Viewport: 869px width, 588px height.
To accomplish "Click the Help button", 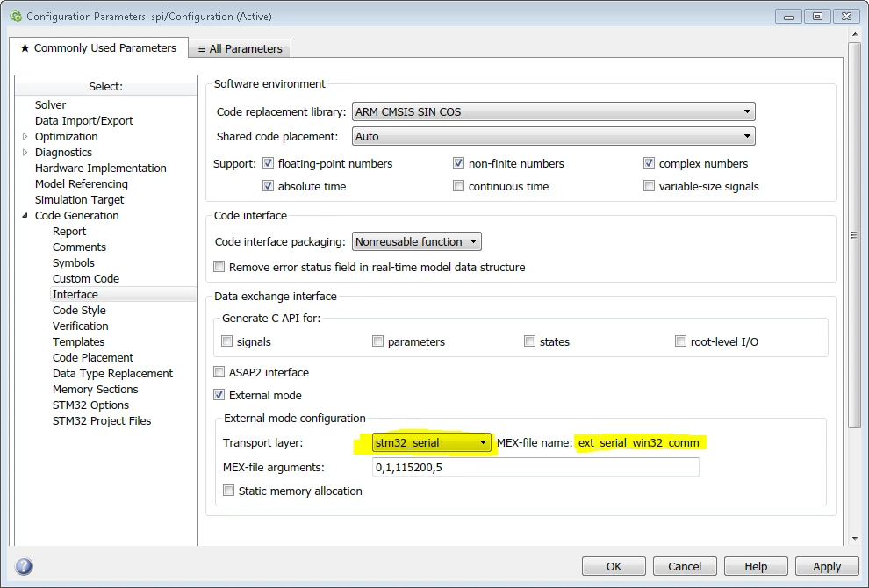I will [756, 566].
